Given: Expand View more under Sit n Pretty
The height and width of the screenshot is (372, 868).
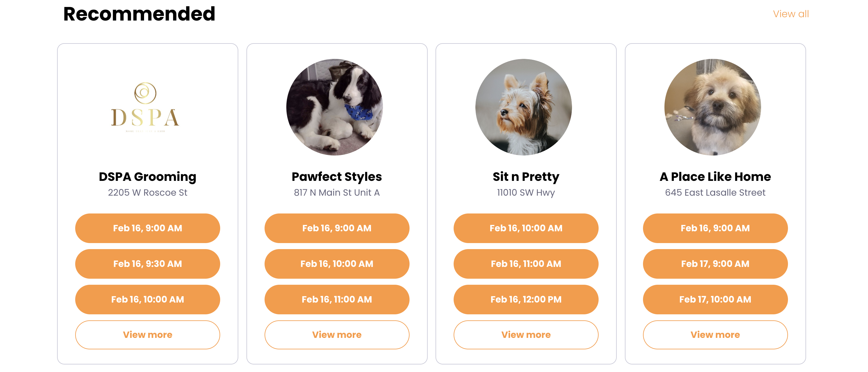Looking at the screenshot, I should click(x=526, y=335).
